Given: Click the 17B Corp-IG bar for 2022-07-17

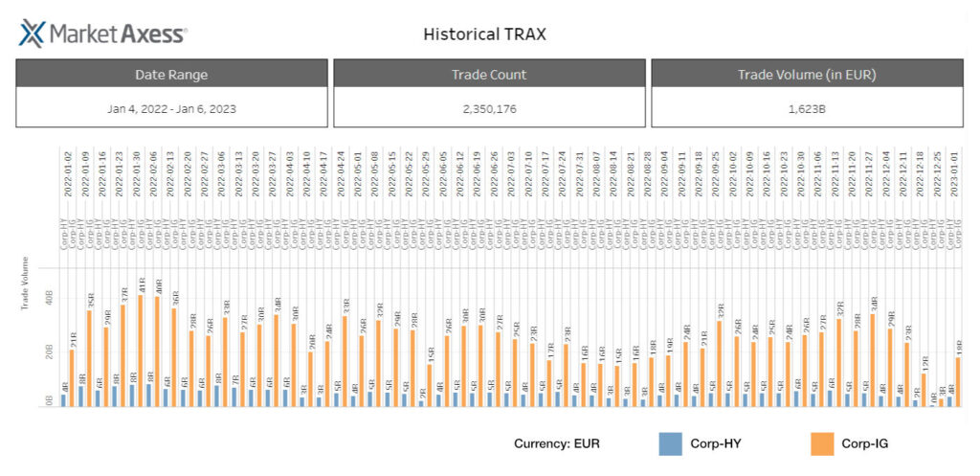Looking at the screenshot, I should [549, 383].
